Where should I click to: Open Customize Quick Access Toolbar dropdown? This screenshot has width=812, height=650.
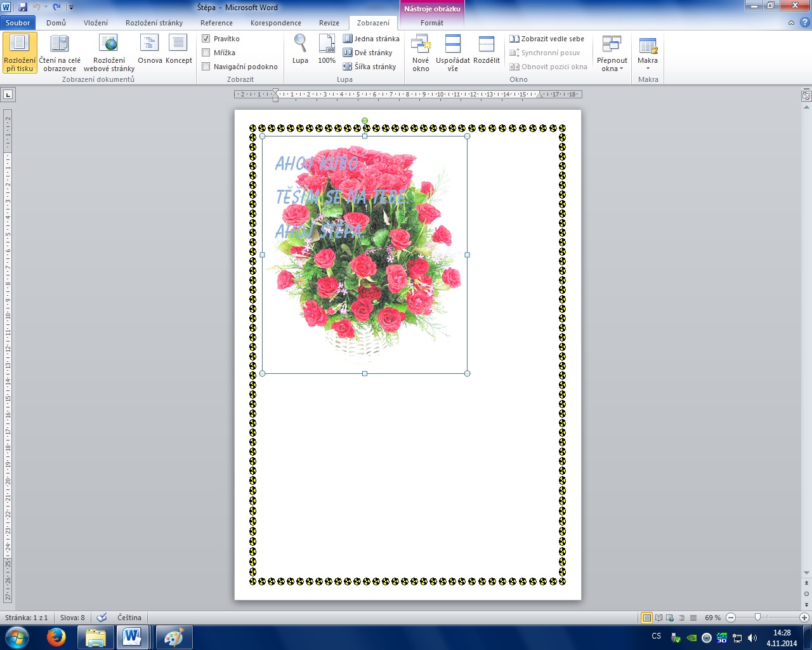coord(70,8)
